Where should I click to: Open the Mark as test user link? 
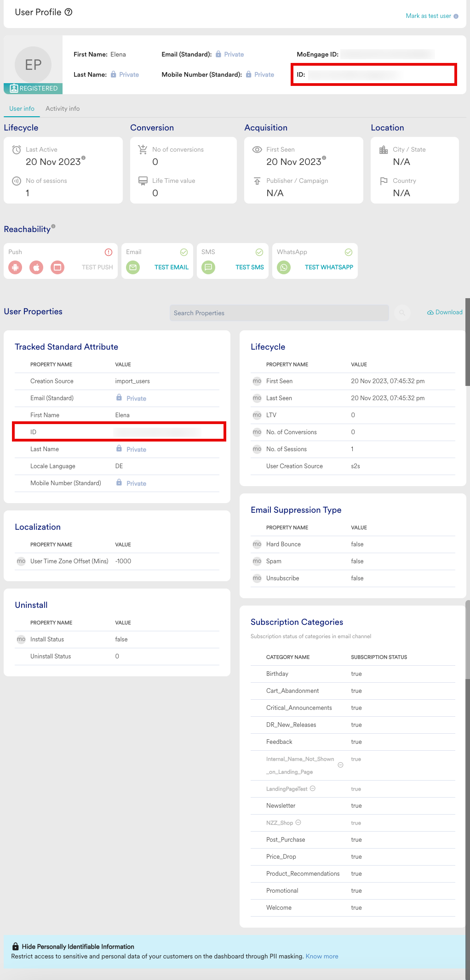click(429, 16)
